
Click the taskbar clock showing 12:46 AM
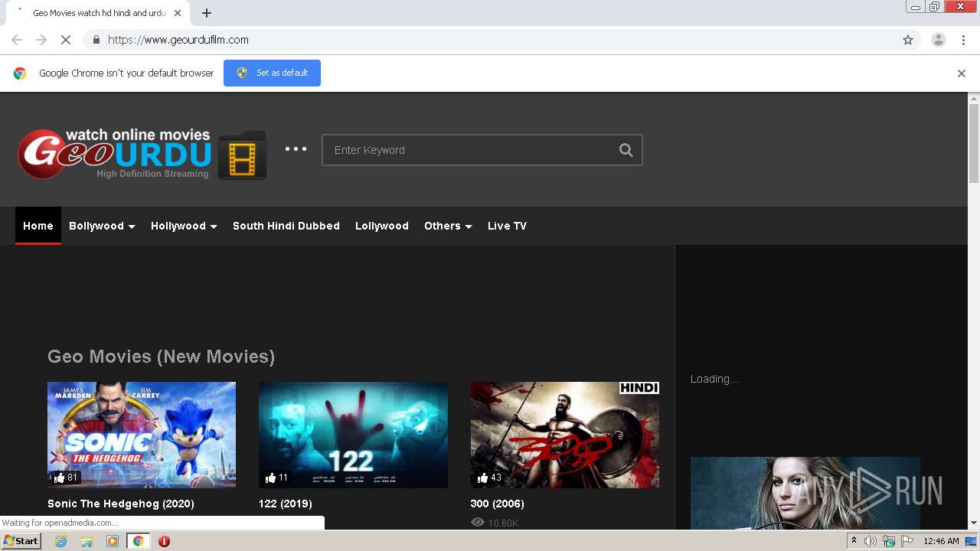pyautogui.click(x=941, y=541)
